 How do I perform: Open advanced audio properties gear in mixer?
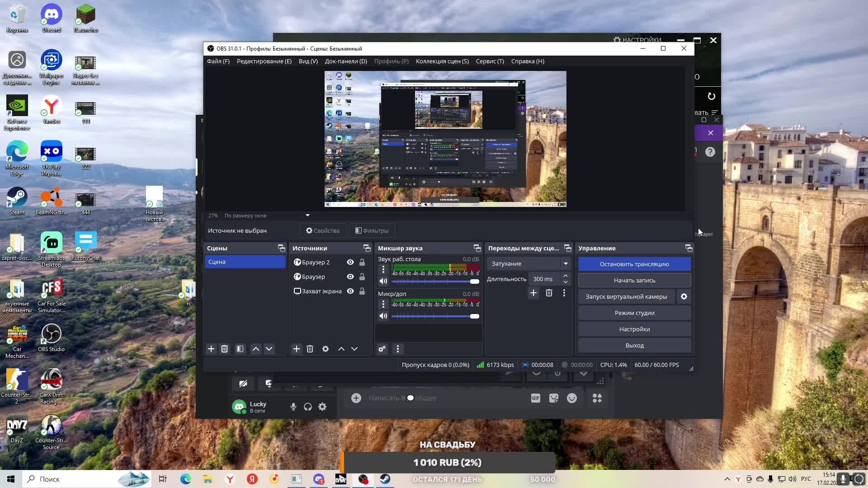[382, 349]
